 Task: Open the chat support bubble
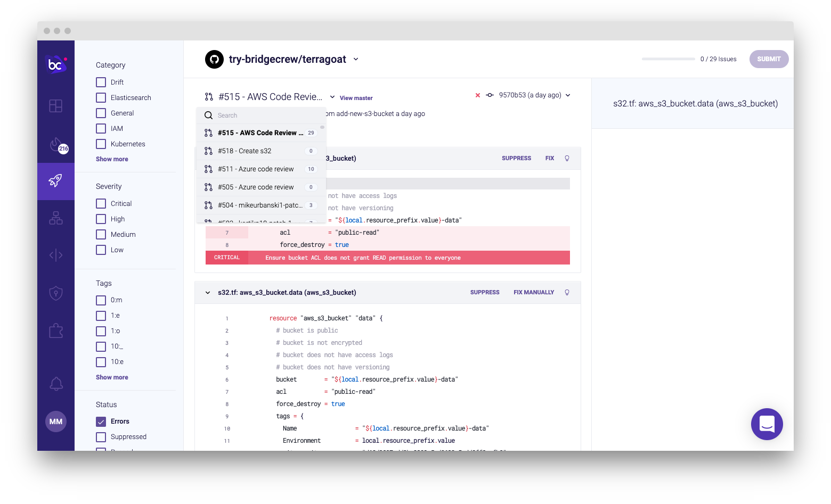(767, 424)
